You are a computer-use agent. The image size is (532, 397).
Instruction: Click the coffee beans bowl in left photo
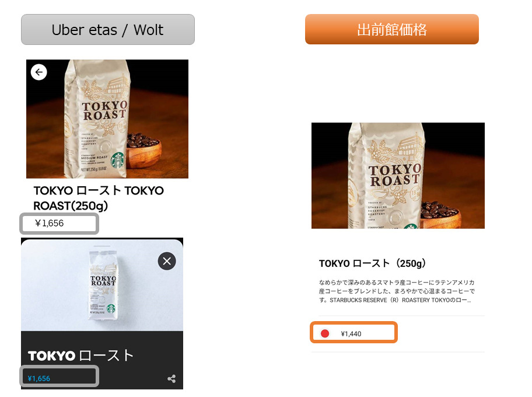(x=143, y=149)
